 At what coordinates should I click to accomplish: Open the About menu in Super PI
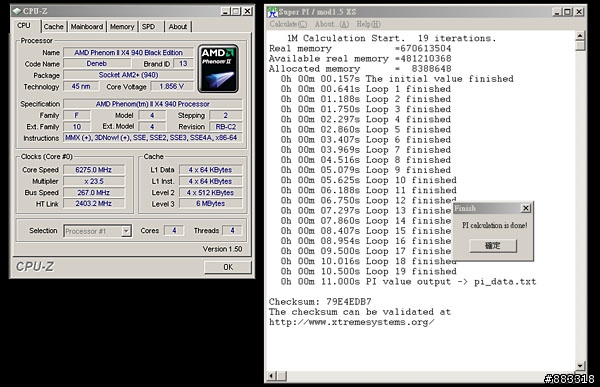332,24
